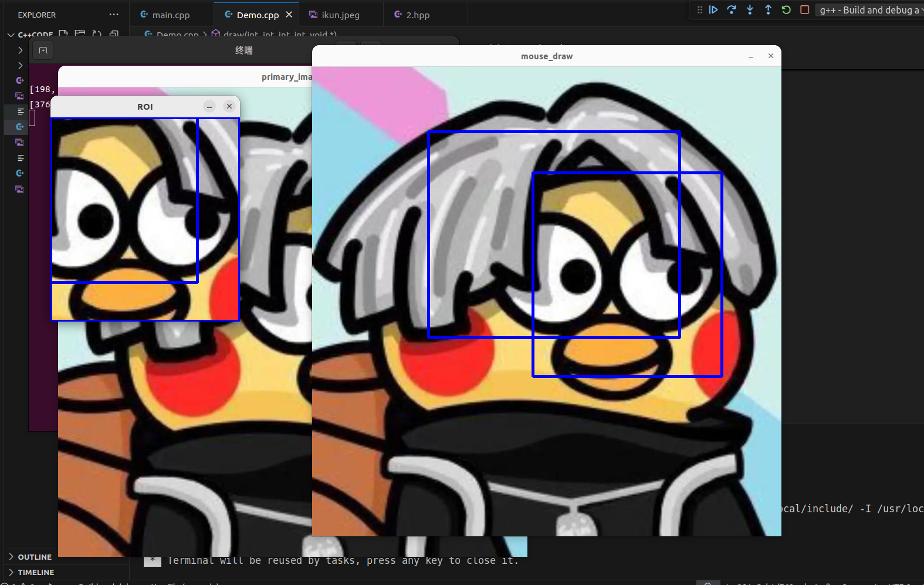This screenshot has height=585, width=924.
Task: Click the cropped image in ROI window
Action: pos(145,219)
